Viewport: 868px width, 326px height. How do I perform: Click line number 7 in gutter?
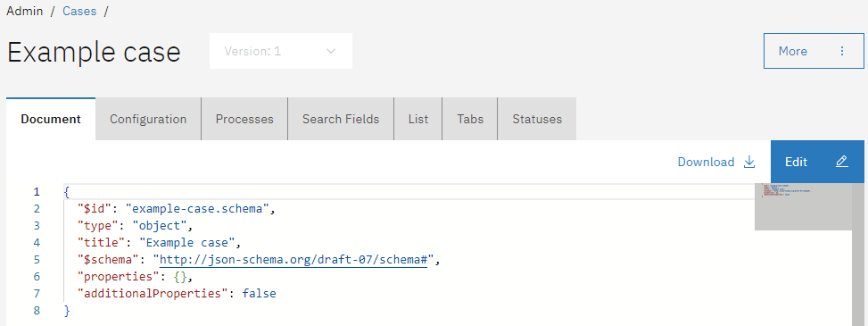(x=37, y=293)
